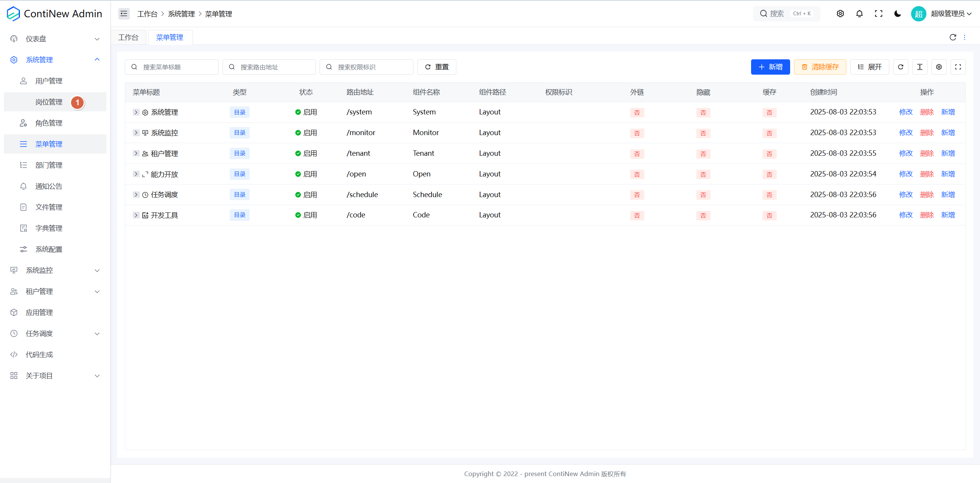Click the 展开 button
This screenshot has width=980, height=483.
pos(870,67)
